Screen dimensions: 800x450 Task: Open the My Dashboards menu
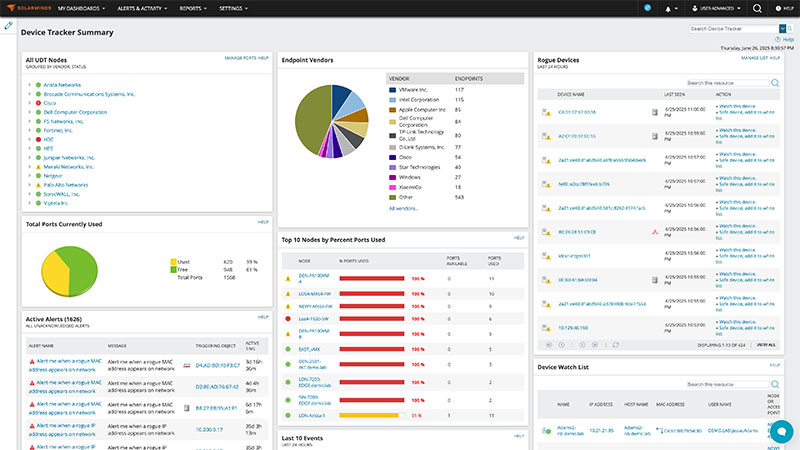[x=82, y=8]
